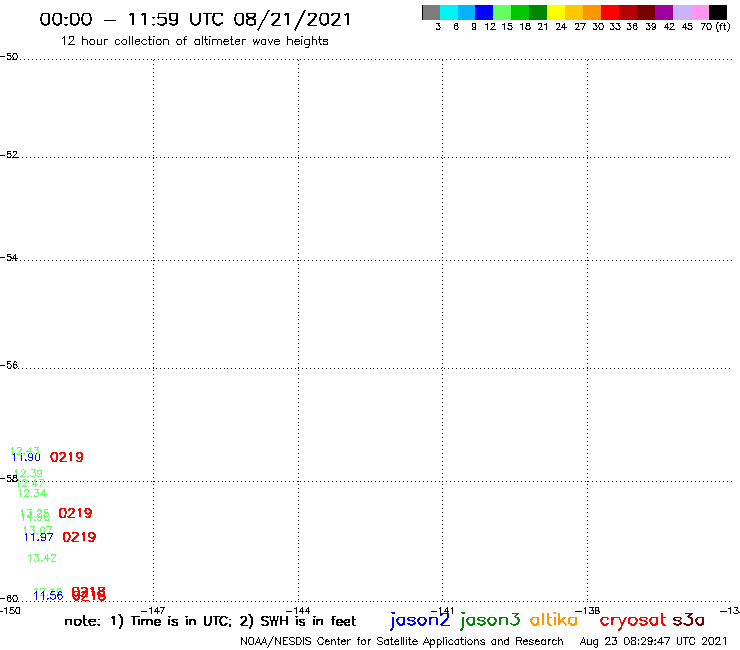This screenshot has height=650, width=740.
Task: Choose the bright red swatch left of 33
Action: coord(610,12)
